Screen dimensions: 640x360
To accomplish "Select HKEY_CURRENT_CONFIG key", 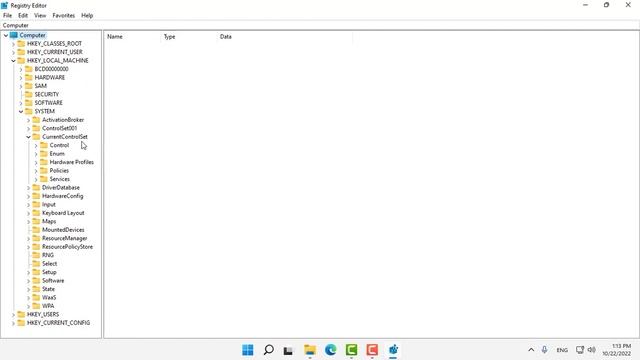I will click(x=58, y=323).
